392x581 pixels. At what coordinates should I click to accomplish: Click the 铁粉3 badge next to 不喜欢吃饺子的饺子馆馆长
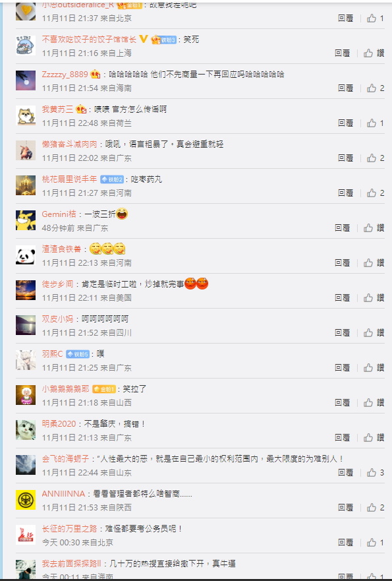point(163,40)
